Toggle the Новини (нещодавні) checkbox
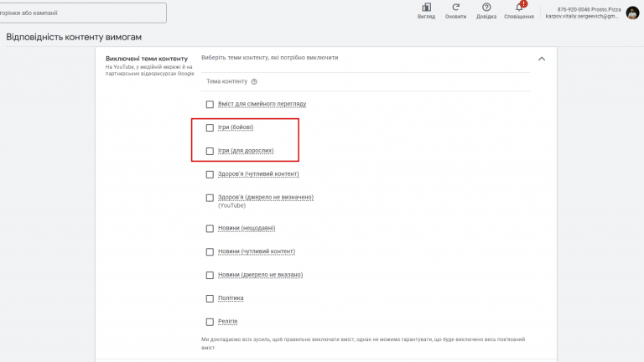This screenshot has width=644, height=362. [x=210, y=228]
